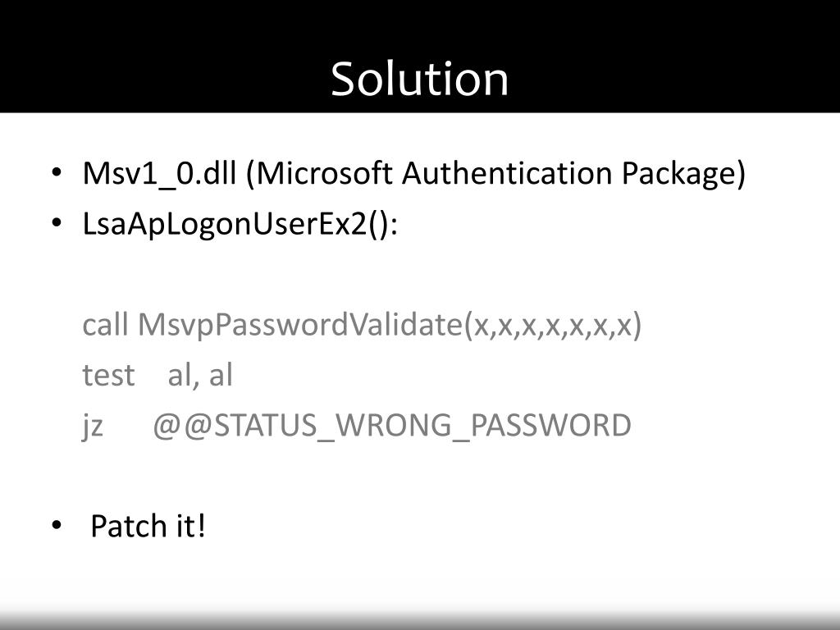Click the "Solution" slide title
This screenshot has height=630, width=840.
[419, 80]
